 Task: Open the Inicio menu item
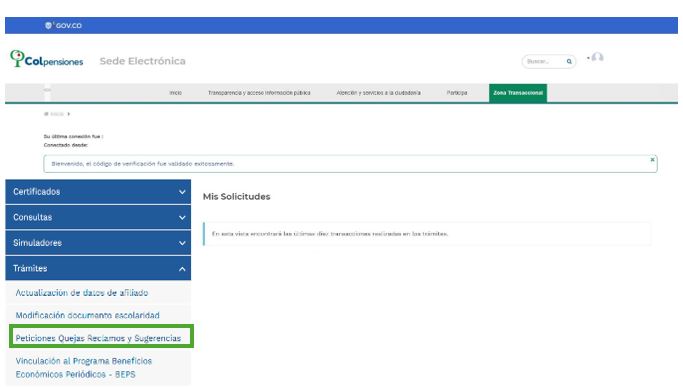[x=176, y=93]
